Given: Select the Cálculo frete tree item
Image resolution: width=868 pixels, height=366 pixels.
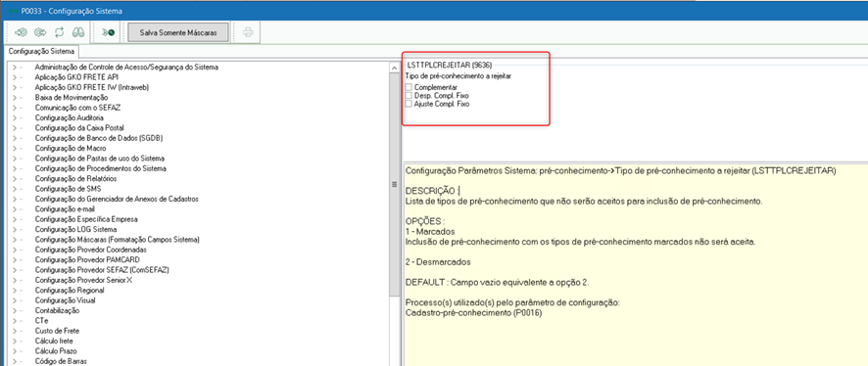Looking at the screenshot, I should 54,341.
